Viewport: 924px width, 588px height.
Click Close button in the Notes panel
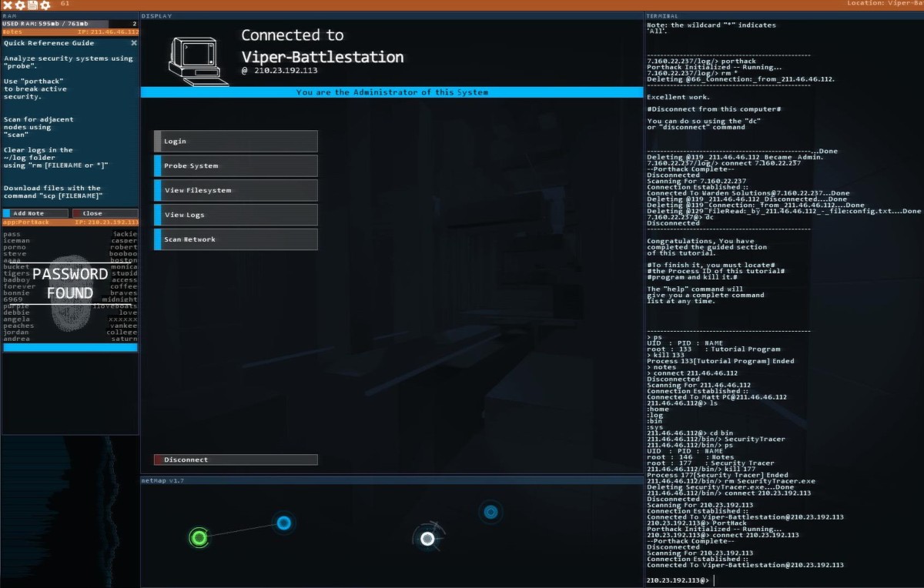105,213
